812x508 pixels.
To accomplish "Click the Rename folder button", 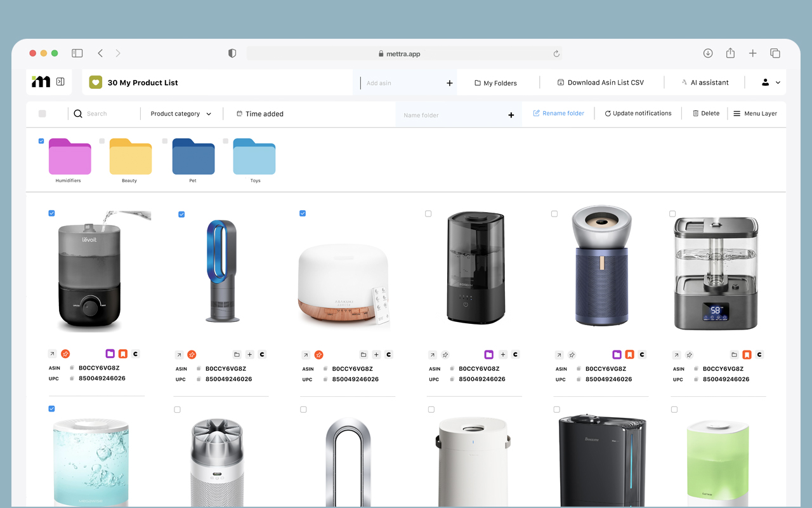I will (x=558, y=113).
